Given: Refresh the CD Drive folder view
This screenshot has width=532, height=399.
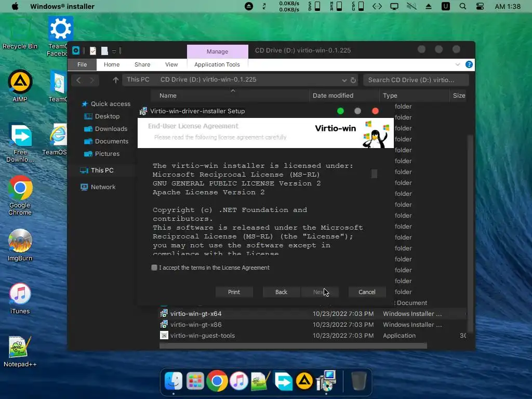Looking at the screenshot, I should point(353,81).
